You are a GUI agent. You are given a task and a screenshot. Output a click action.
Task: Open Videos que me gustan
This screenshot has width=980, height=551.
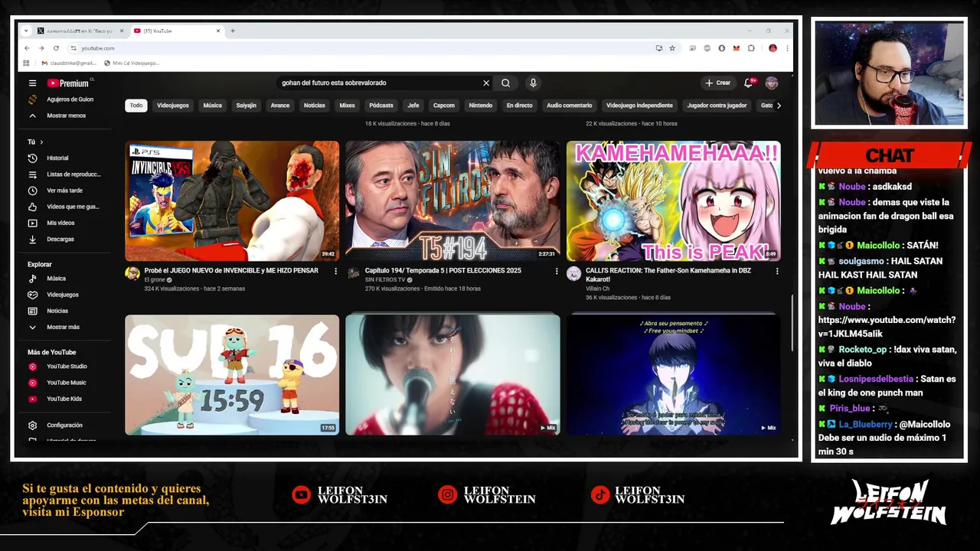coord(65,207)
